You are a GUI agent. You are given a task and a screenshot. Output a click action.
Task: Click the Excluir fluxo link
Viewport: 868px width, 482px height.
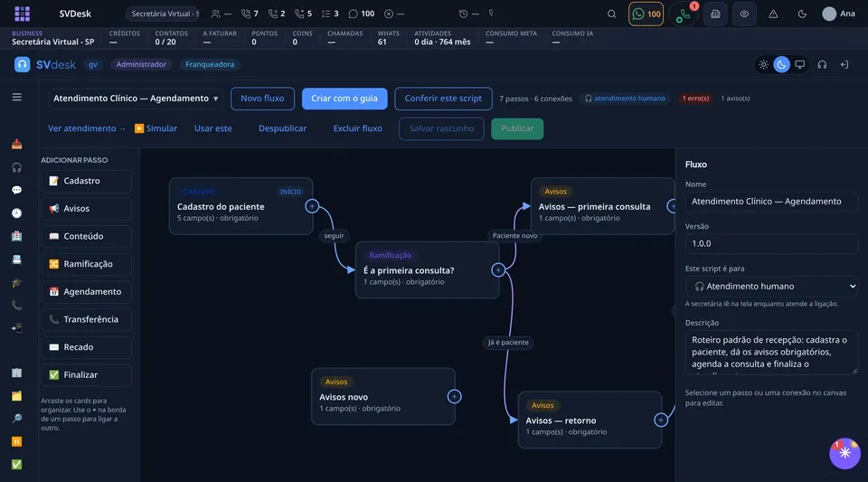point(358,128)
